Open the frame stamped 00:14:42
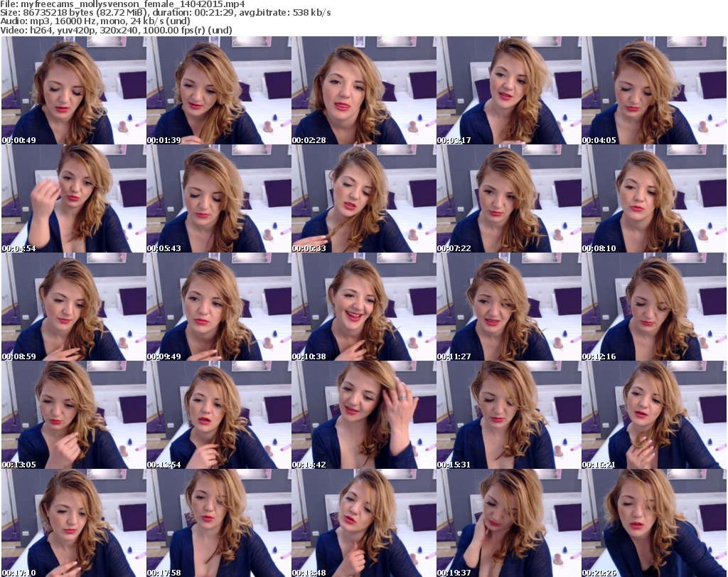Viewport: 728px width, 577px height. [x=363, y=415]
